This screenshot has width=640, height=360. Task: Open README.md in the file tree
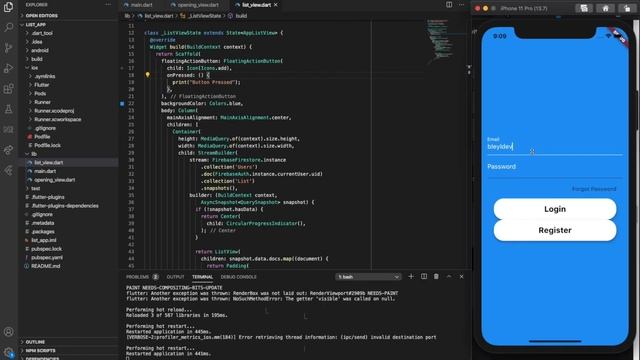(45, 266)
